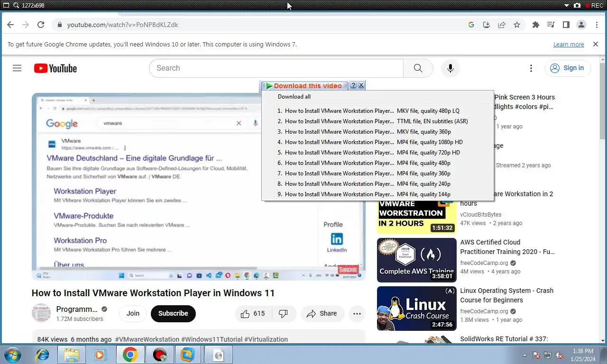Image resolution: width=607 pixels, height=364 pixels.
Task: Select the MKV file quality 480p LQ option
Action: 378,111
